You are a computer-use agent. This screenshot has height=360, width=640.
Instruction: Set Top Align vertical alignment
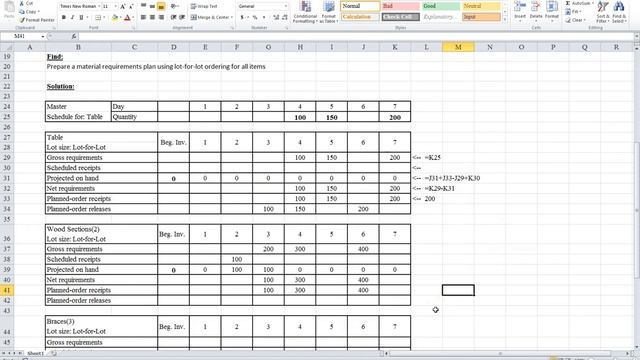click(143, 6)
